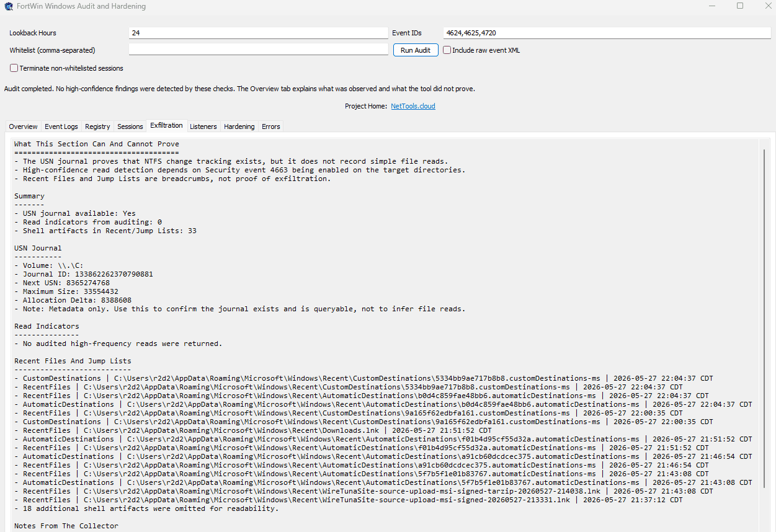The image size is (776, 532).
Task: Click the 'Audit completed' status message
Action: click(239, 89)
